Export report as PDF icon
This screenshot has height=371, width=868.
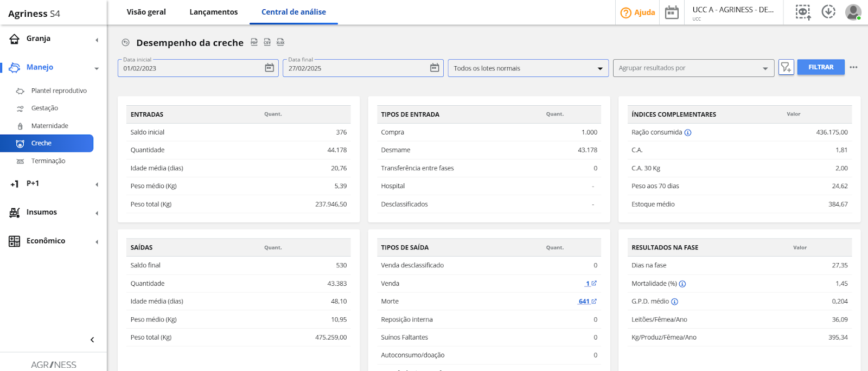coord(254,42)
